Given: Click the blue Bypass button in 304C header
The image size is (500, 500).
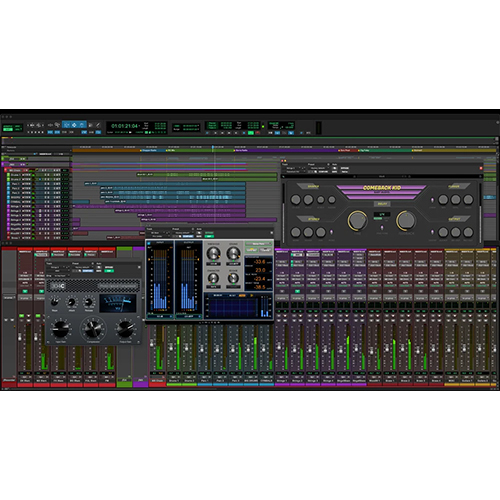Looking at the screenshot, I should tap(88, 271).
